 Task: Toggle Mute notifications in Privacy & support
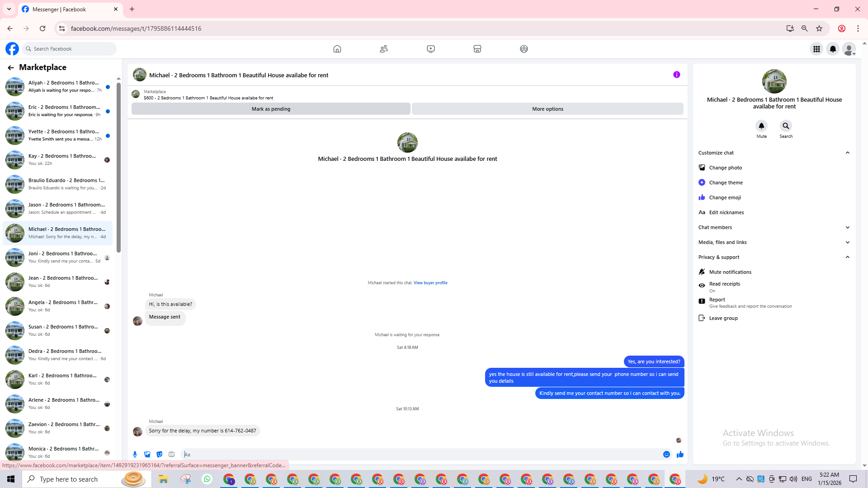(x=730, y=272)
